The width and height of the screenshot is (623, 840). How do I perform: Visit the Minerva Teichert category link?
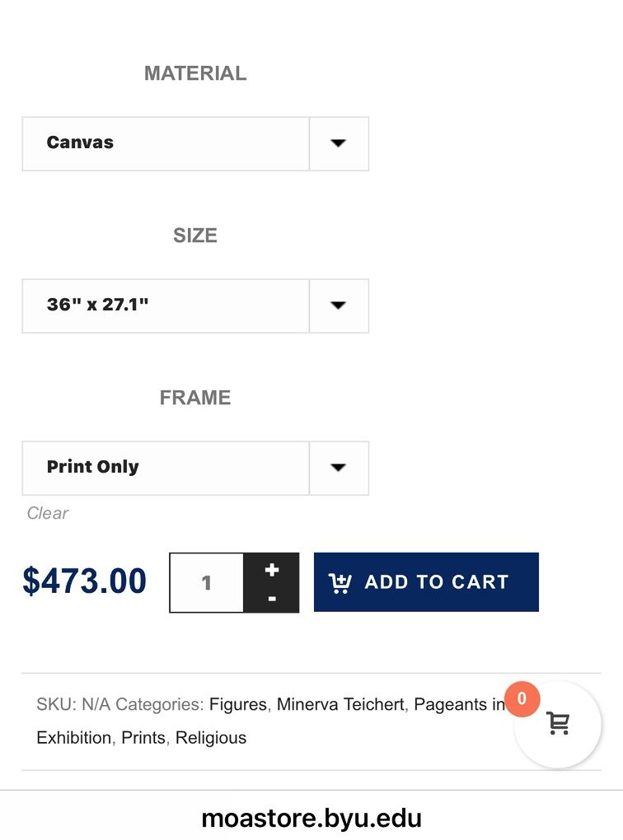340,705
